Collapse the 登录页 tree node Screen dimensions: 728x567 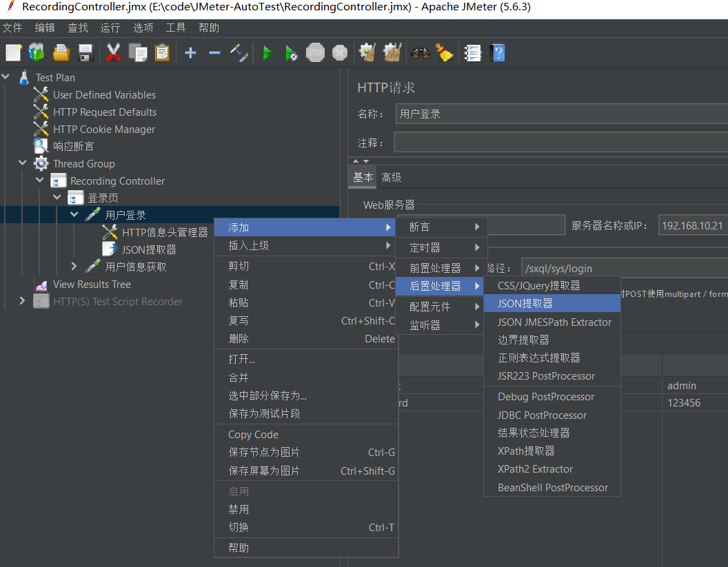(57, 197)
